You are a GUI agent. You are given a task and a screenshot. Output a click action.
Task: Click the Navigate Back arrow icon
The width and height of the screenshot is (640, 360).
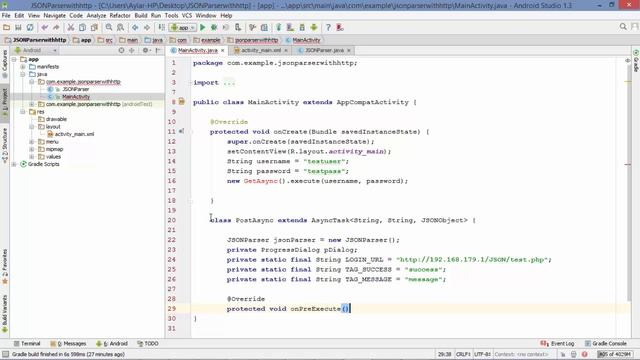pyautogui.click(x=135, y=27)
